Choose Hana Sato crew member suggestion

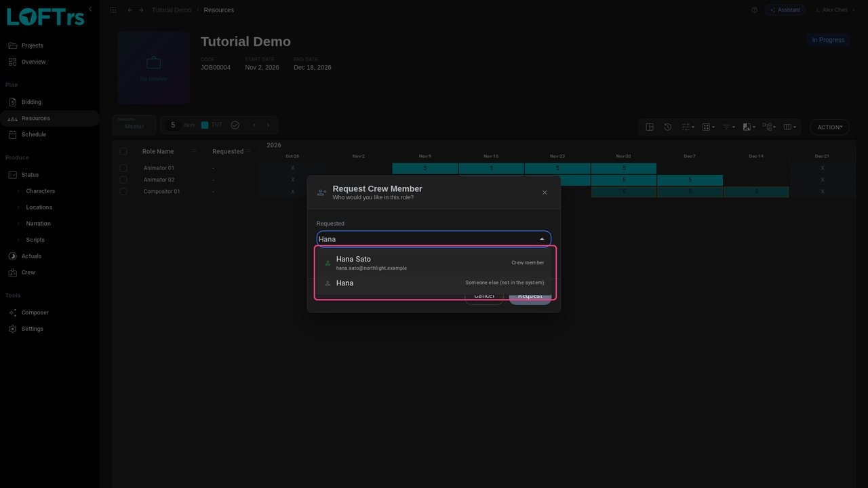pyautogui.click(x=434, y=263)
